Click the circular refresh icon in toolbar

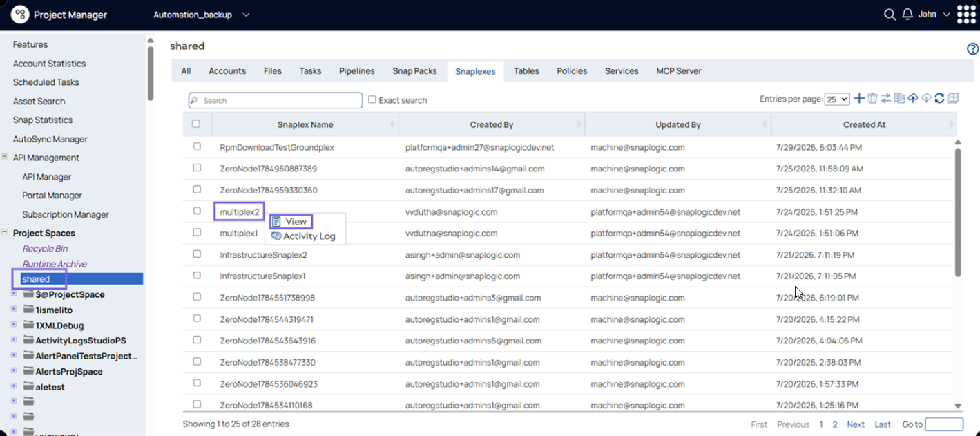point(939,99)
